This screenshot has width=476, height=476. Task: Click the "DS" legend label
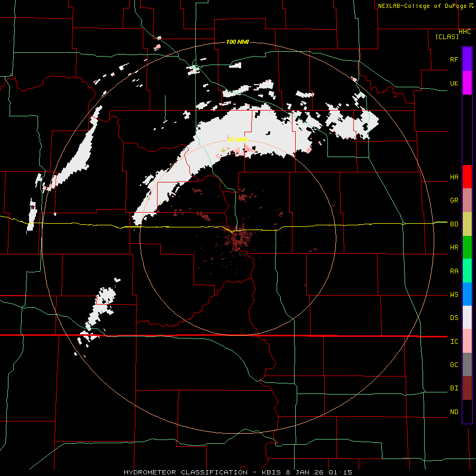pos(454,318)
